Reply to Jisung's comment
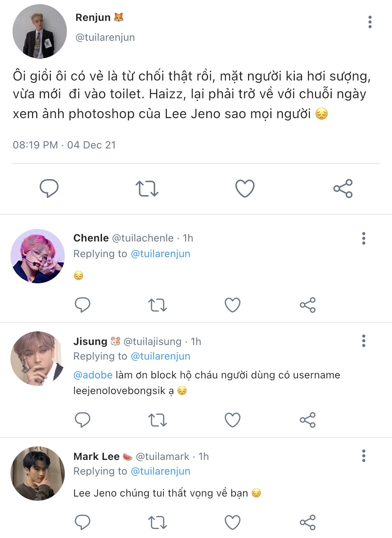This screenshot has height=538, width=392. pos(83,420)
